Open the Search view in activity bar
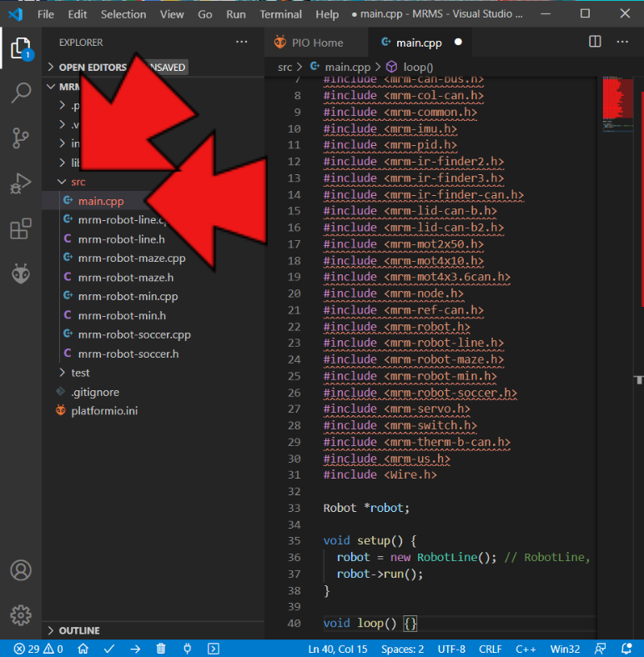The height and width of the screenshot is (657, 644). (21, 93)
